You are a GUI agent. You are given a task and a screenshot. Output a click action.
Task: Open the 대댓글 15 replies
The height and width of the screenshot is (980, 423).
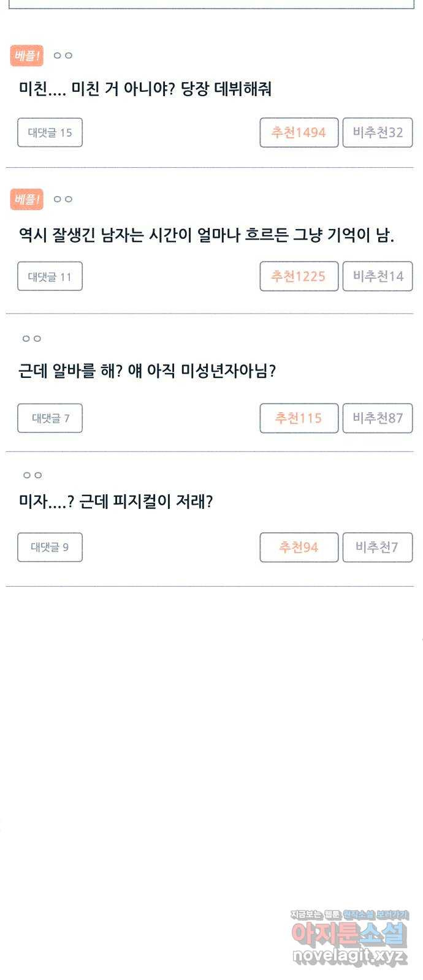tap(50, 132)
